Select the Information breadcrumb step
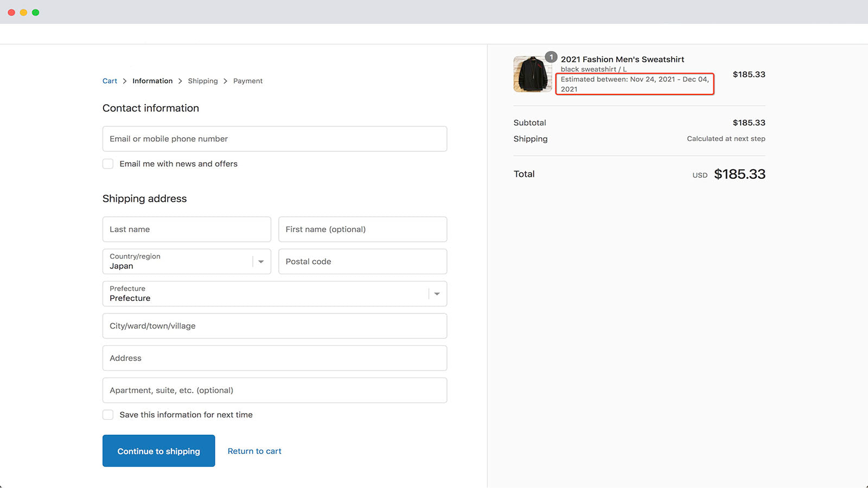868x488 pixels. [x=152, y=81]
